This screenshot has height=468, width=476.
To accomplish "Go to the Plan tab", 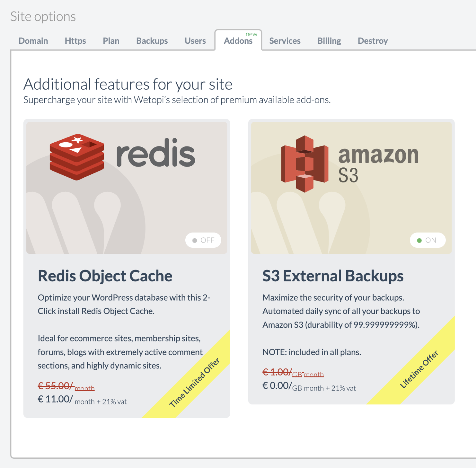I will [x=111, y=41].
